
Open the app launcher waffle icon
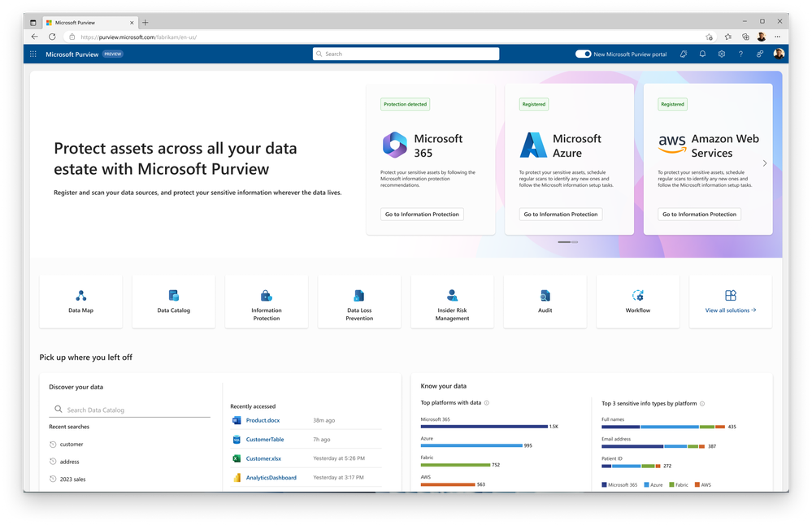click(33, 54)
